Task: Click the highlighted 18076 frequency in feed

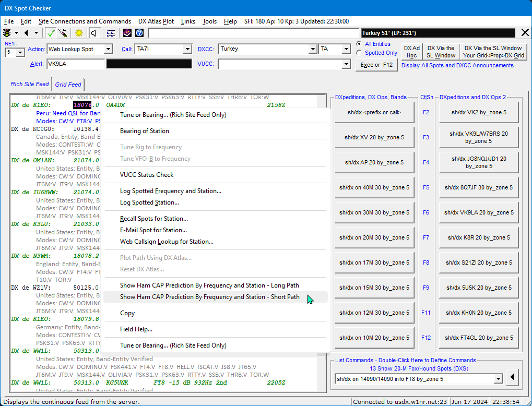Action: (82, 105)
